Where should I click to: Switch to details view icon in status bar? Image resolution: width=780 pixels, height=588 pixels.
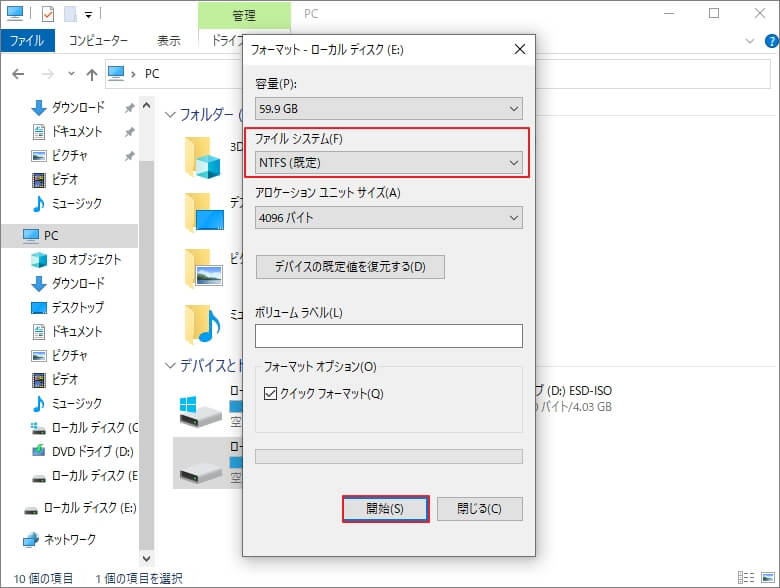coord(746,578)
